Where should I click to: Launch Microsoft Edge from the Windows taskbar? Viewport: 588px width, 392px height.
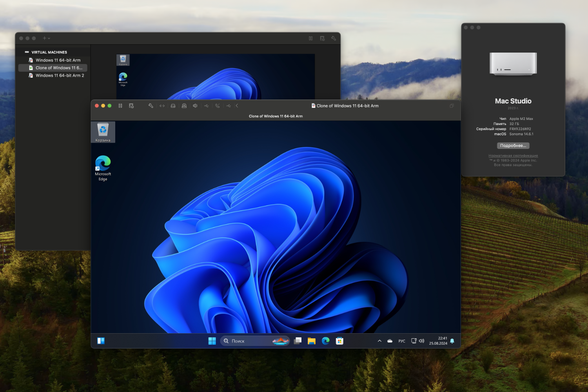pos(325,341)
